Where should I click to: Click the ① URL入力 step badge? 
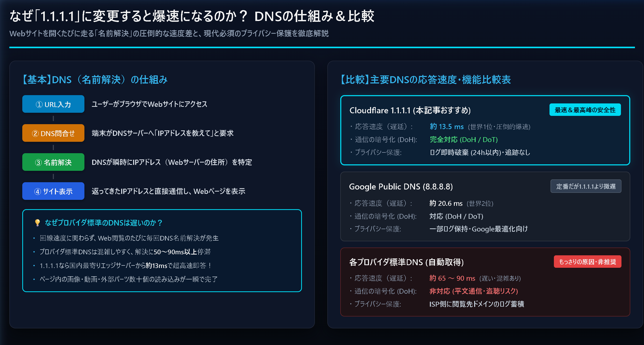pyautogui.click(x=53, y=104)
